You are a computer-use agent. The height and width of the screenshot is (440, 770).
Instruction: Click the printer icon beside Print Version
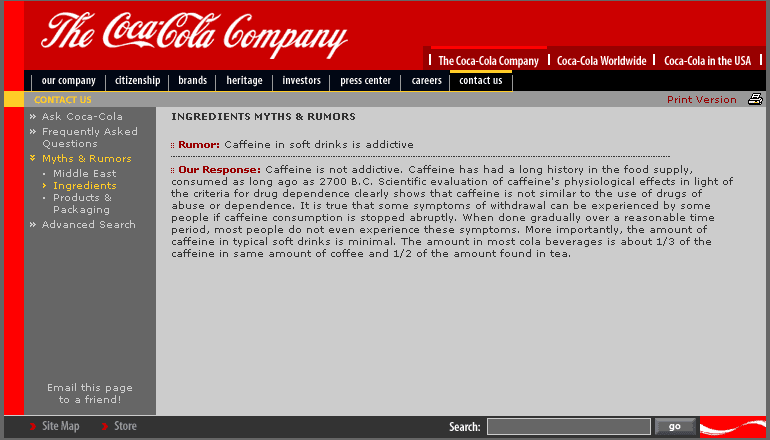[x=755, y=99]
